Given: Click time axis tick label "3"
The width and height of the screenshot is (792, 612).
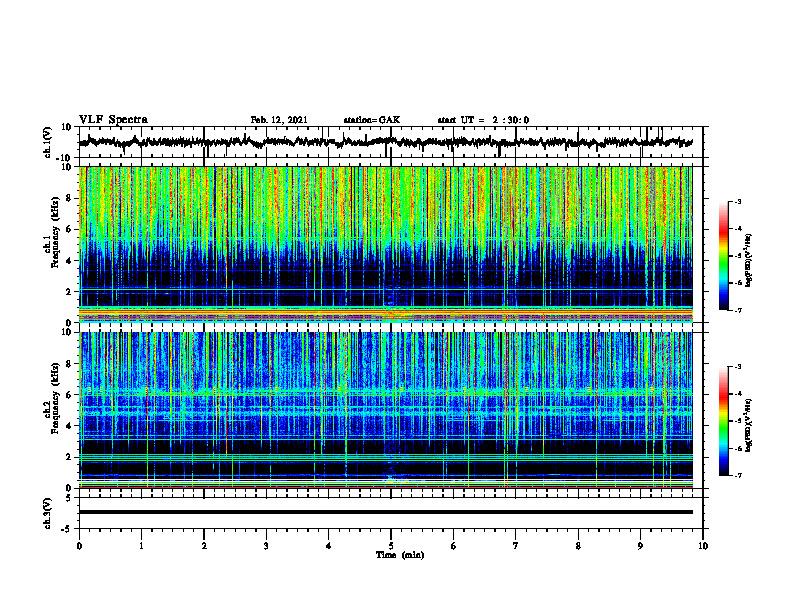Looking at the screenshot, I should 266,546.
